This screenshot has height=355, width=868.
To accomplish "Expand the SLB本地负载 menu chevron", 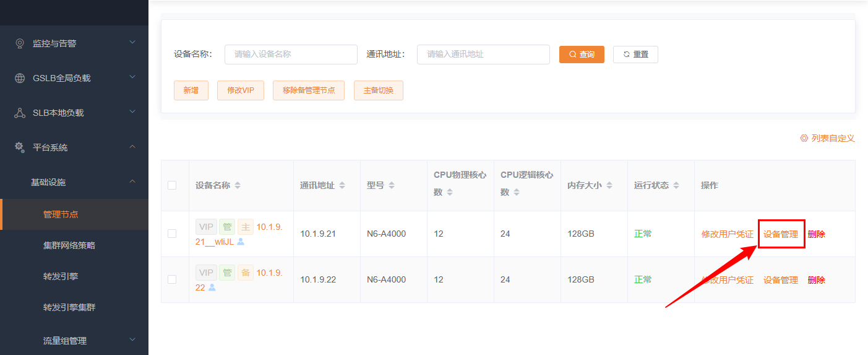I will (x=132, y=112).
